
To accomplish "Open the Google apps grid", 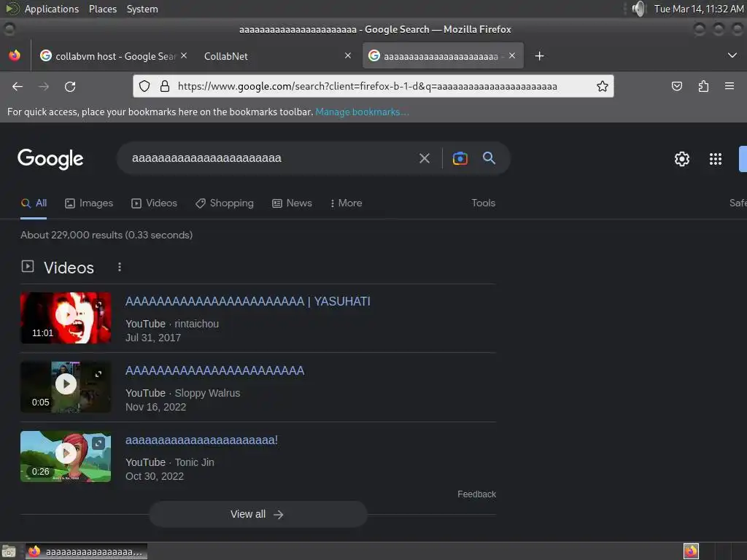I will click(x=716, y=158).
